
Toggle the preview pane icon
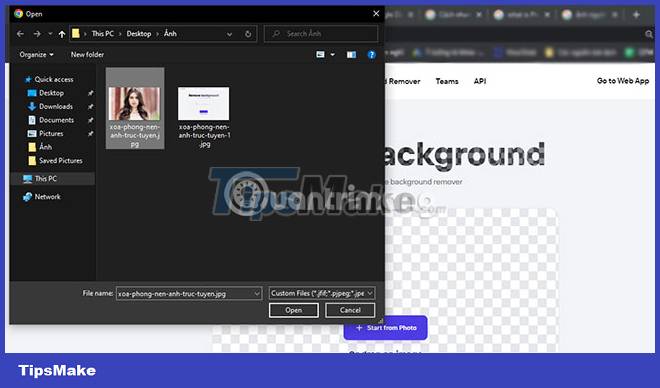(x=351, y=55)
